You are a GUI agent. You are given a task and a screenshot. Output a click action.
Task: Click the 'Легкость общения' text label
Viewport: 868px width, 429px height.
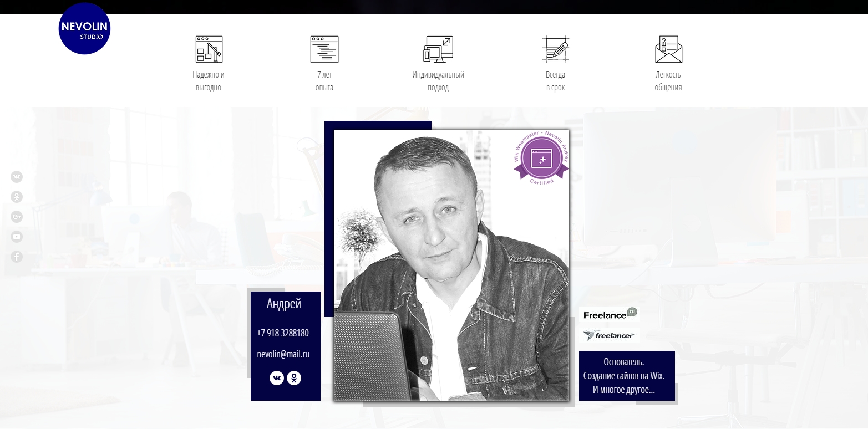[x=668, y=81]
